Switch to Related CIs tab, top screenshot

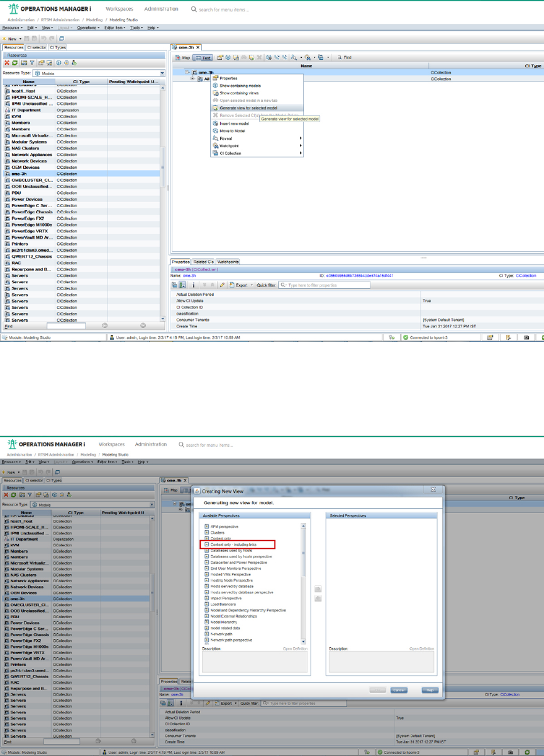pos(203,262)
